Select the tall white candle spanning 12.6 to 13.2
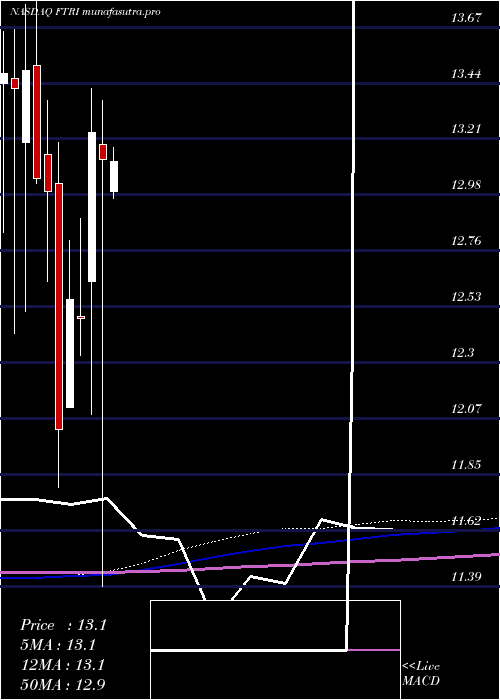The height and width of the screenshot is (700, 500). coord(92,207)
